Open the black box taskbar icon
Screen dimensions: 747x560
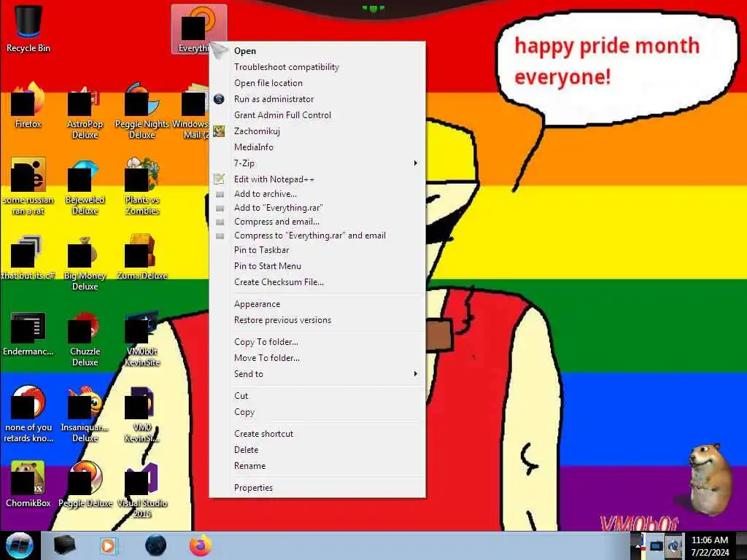pyautogui.click(x=64, y=545)
